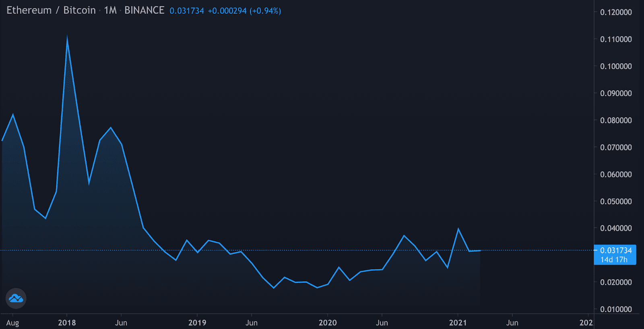
Task: Click the 0.080000 price axis label
Action: tap(616, 120)
